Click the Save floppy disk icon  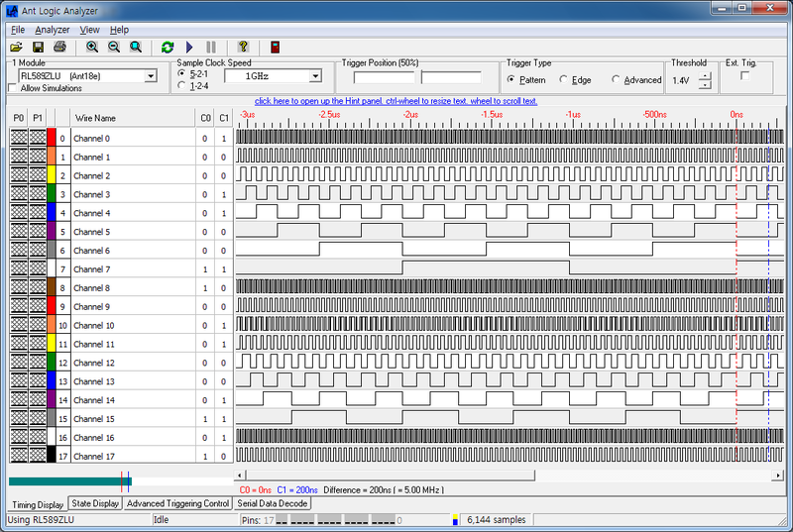38,47
